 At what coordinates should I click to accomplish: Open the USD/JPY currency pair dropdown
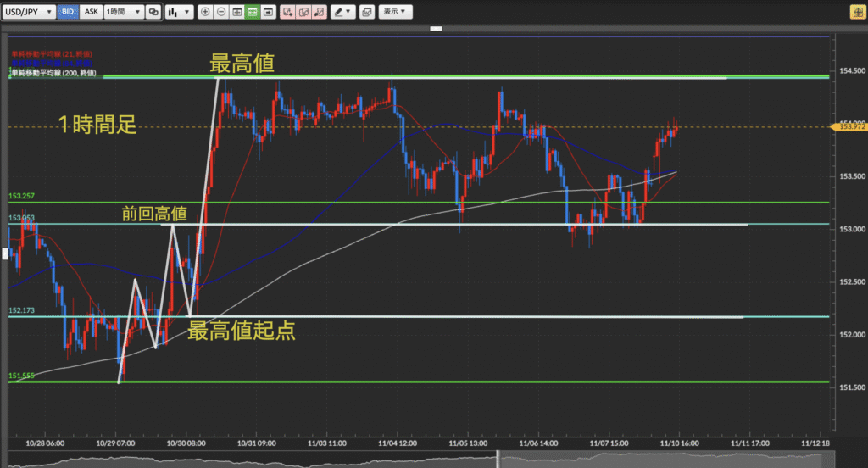coord(29,12)
